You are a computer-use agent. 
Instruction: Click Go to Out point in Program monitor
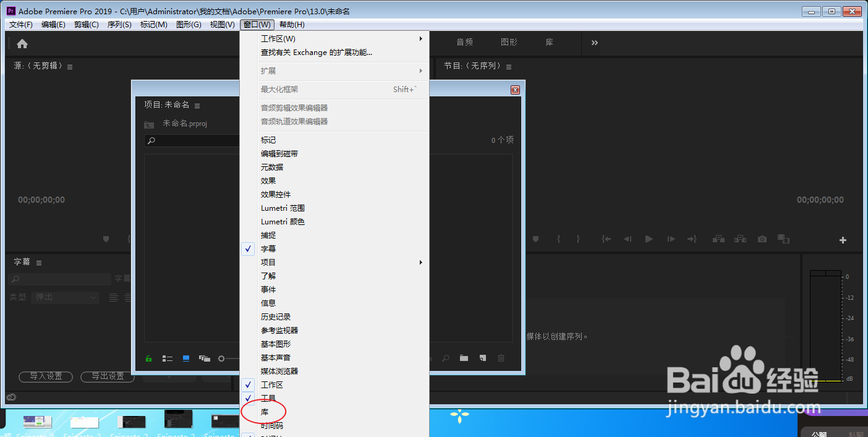(692, 239)
